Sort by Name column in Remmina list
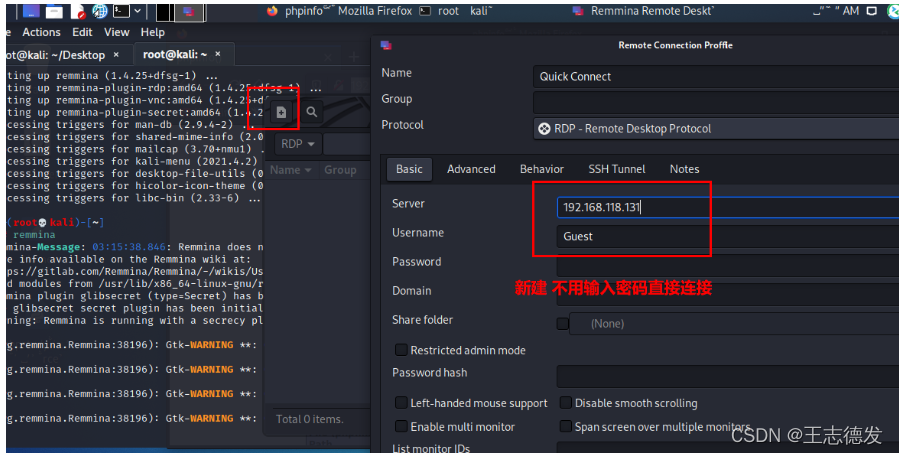The width and height of the screenshot is (899, 455). [290, 170]
